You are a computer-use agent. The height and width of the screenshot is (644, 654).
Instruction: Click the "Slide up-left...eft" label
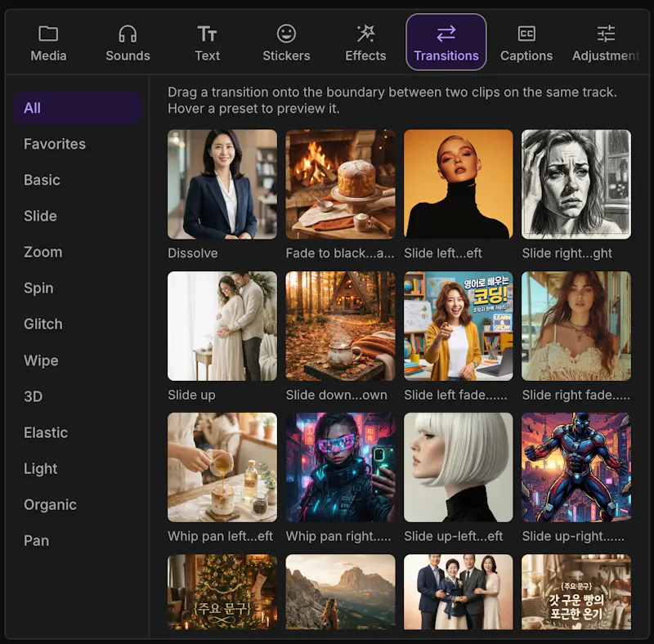(x=454, y=536)
